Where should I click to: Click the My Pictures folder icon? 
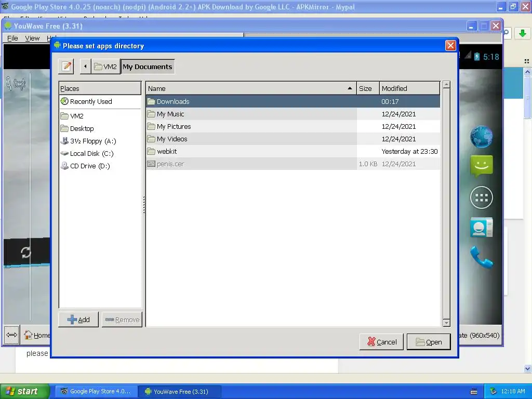click(151, 127)
